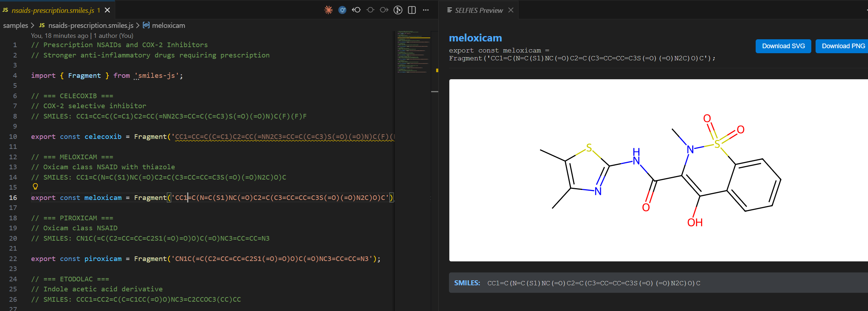Open the nsaids-prescription.smiles.js breadcrumb
Screen dimensions: 868x311
[x=91, y=25]
